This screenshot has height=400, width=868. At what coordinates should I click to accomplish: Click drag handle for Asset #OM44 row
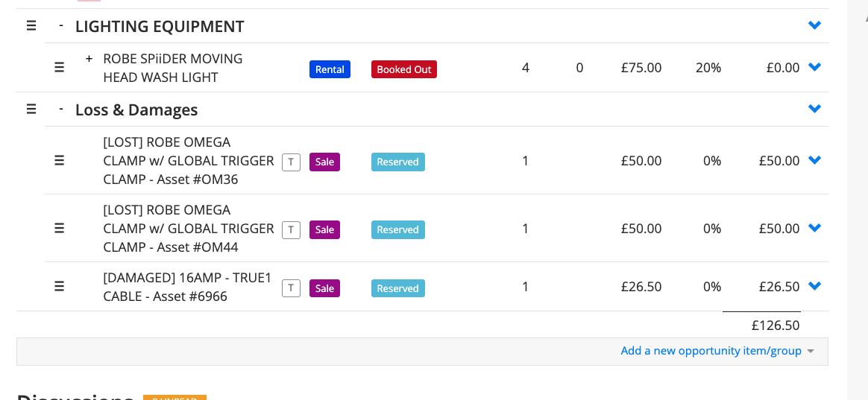tap(60, 228)
